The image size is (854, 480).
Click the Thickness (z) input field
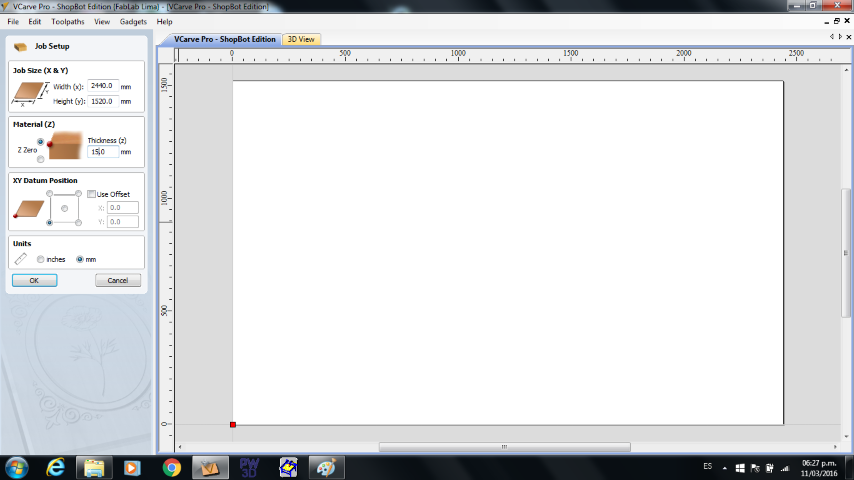click(103, 152)
